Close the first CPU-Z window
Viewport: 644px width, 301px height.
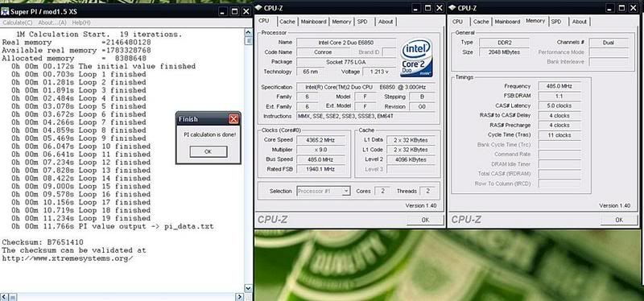(440, 8)
